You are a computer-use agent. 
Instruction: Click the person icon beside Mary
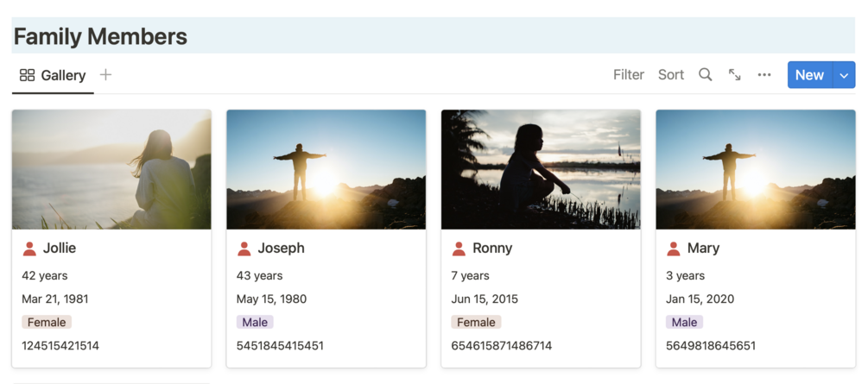[x=674, y=249]
